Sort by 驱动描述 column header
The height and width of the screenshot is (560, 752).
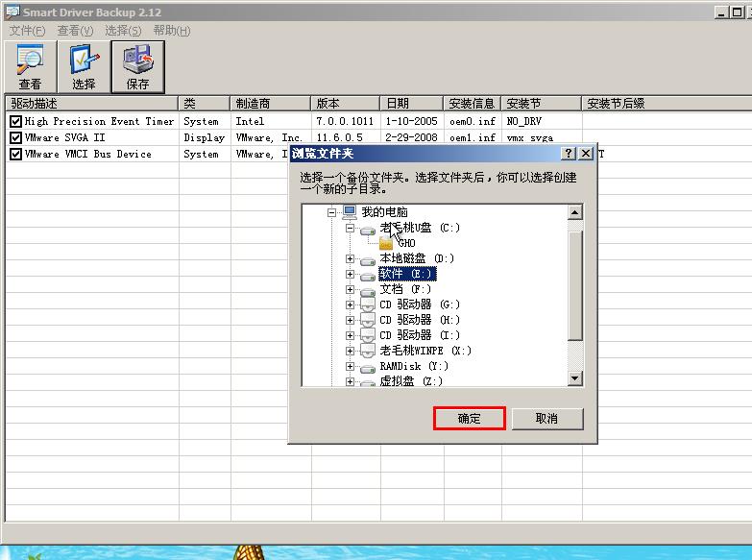(x=91, y=103)
